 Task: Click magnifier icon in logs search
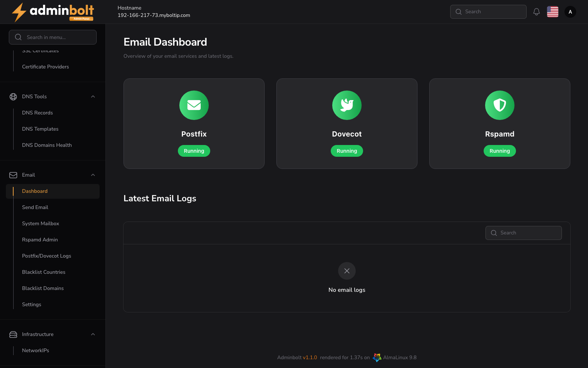pyautogui.click(x=494, y=233)
